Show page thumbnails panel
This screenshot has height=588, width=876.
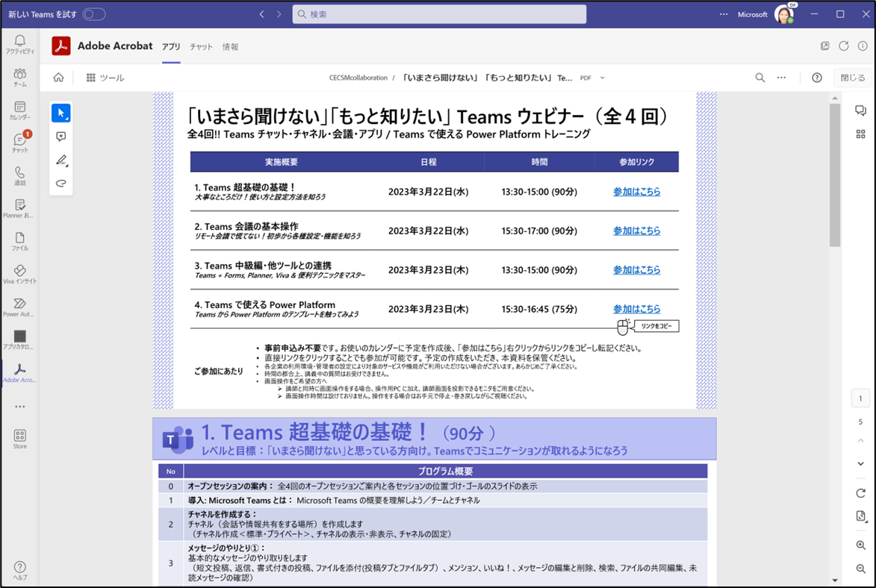coord(860,134)
